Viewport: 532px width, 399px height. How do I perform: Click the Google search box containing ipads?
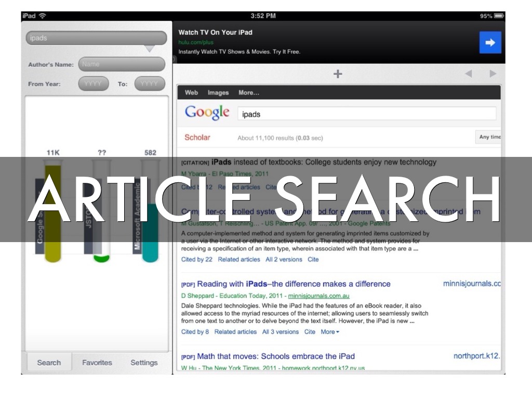pyautogui.click(x=366, y=114)
